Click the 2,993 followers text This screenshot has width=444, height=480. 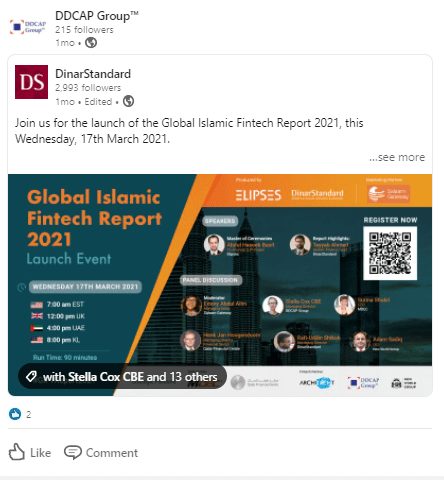point(88,88)
